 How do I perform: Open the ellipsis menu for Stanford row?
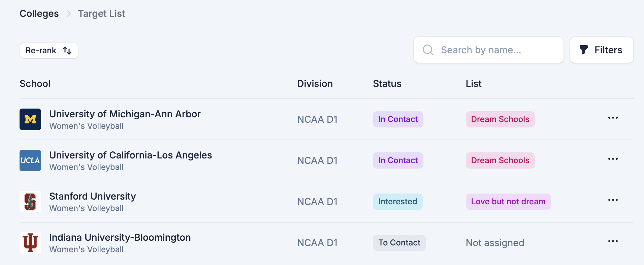[x=613, y=200]
